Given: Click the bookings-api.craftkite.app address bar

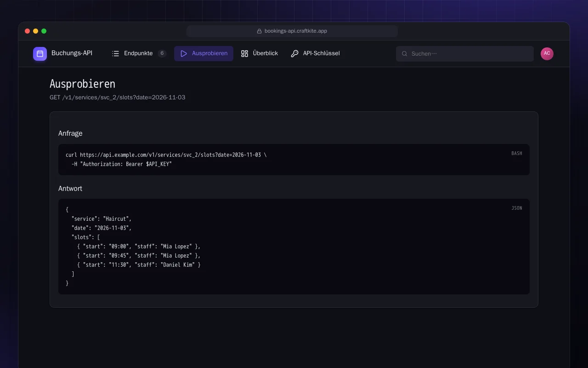Looking at the screenshot, I should coord(292,31).
